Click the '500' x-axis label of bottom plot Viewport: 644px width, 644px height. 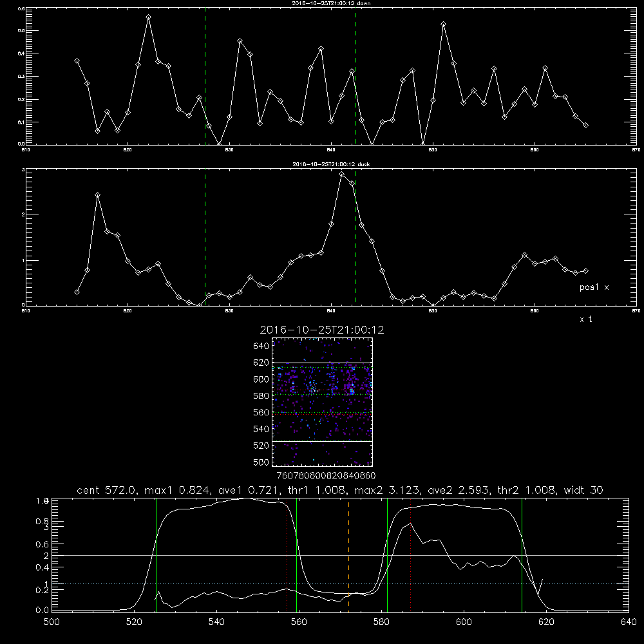(52, 622)
